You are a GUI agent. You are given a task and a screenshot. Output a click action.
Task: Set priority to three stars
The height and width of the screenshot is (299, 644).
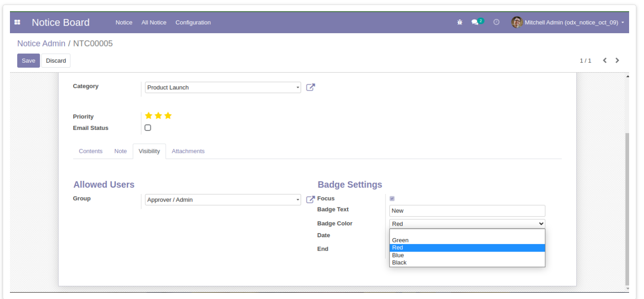click(168, 116)
